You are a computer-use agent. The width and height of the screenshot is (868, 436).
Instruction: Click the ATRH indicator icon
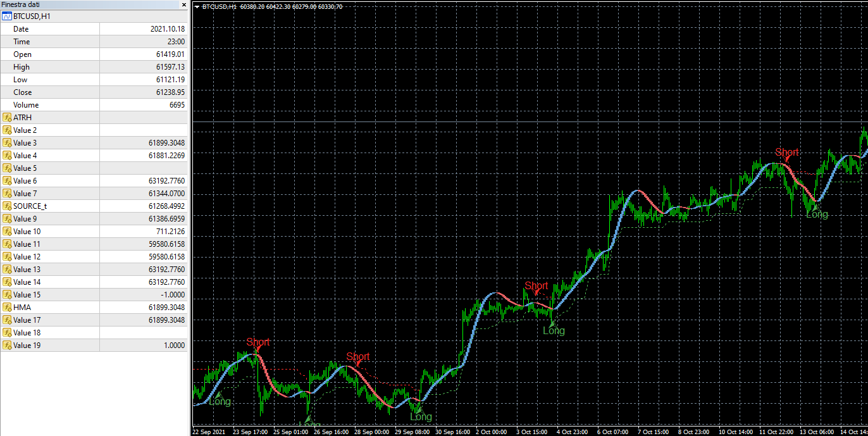tap(7, 117)
